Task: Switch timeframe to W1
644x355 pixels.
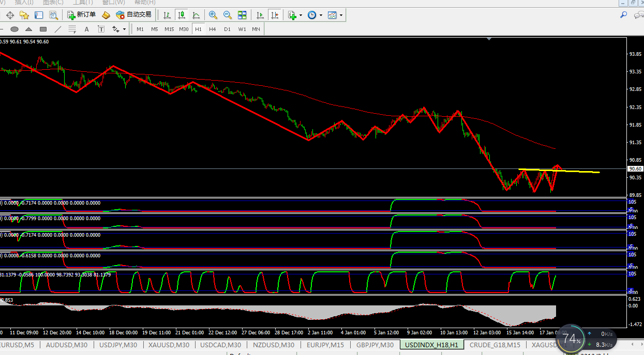Action: (242, 29)
